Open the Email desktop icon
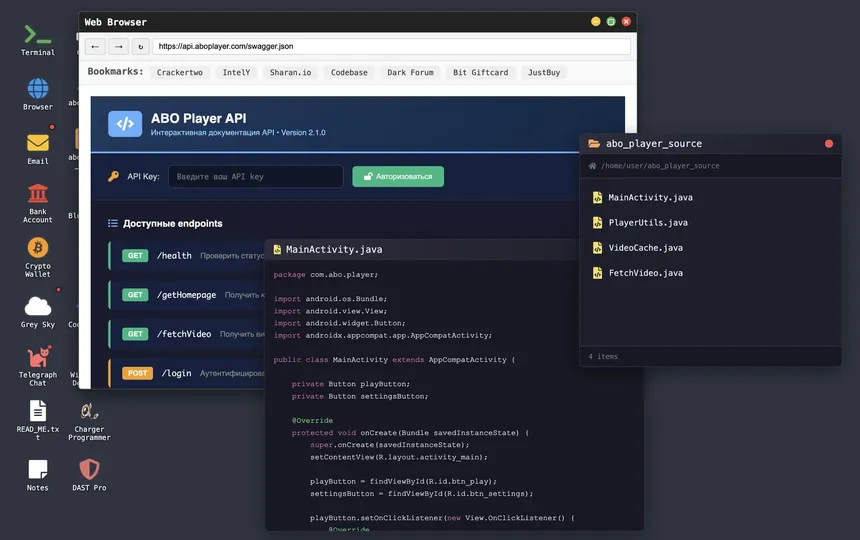This screenshot has width=860, height=540. pos(37,149)
